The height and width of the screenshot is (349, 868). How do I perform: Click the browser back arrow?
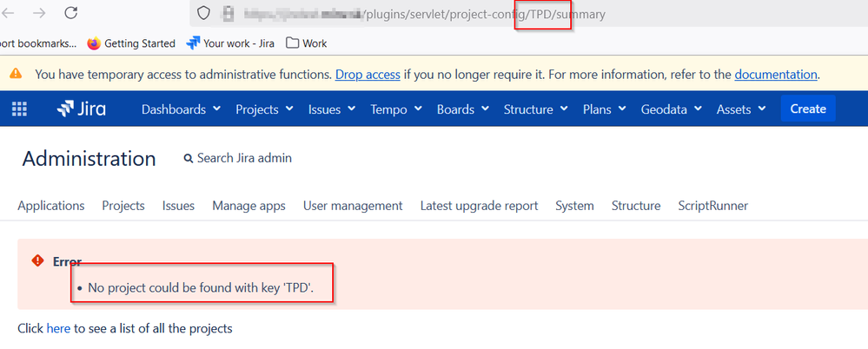click(x=7, y=13)
